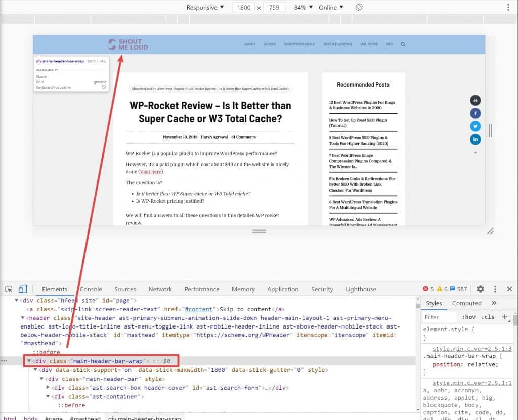Click the viewport corner resize handle
The width and height of the screenshot is (518, 420).
coord(490,231)
